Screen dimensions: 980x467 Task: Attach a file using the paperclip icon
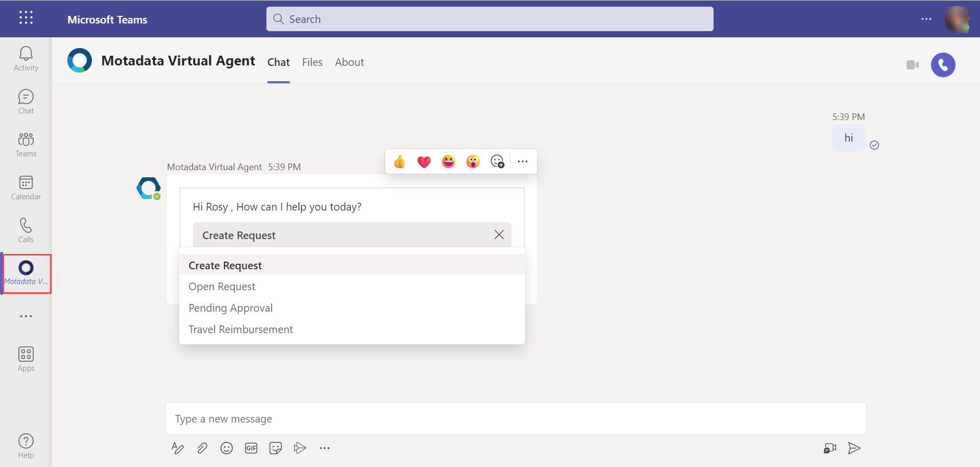[202, 448]
